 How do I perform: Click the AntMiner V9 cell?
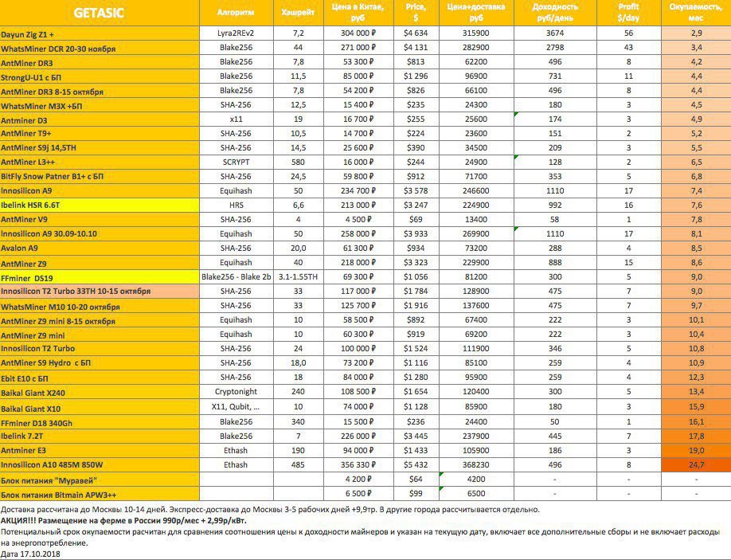100,220
